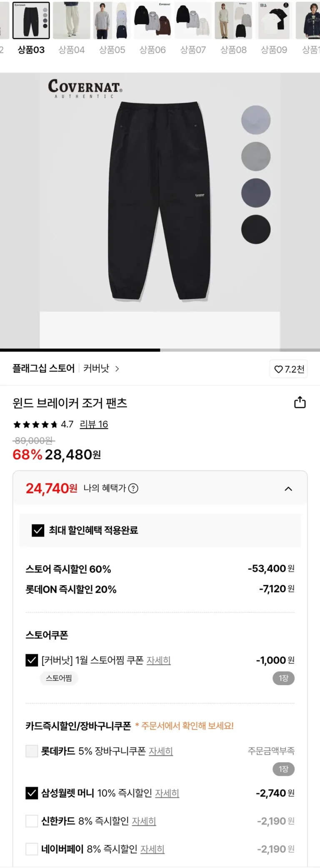Pick the black color swatch circle
Screen dimensions: 320x868
tap(256, 229)
